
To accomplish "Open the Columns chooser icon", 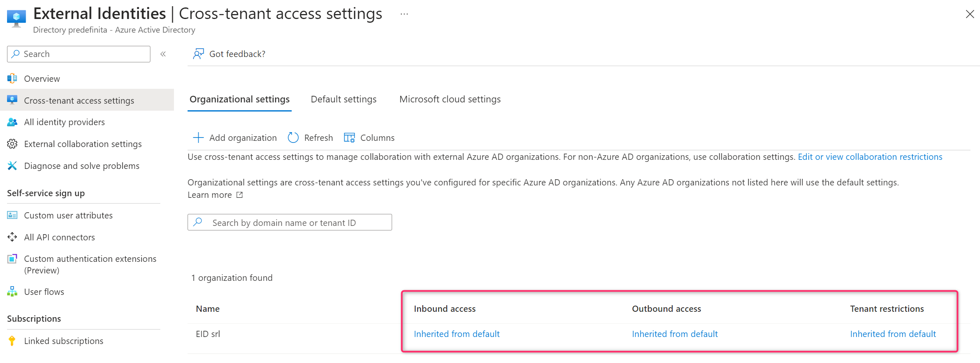I will [x=349, y=138].
